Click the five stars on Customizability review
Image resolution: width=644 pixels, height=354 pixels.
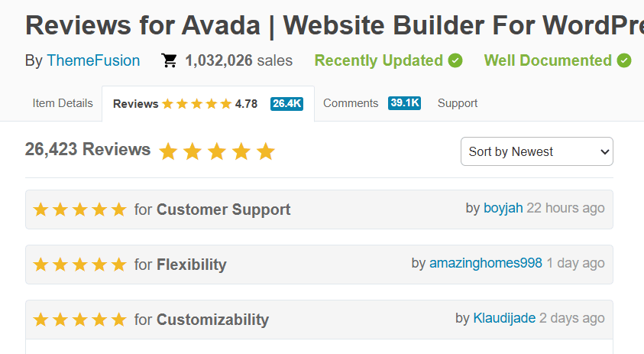point(79,320)
